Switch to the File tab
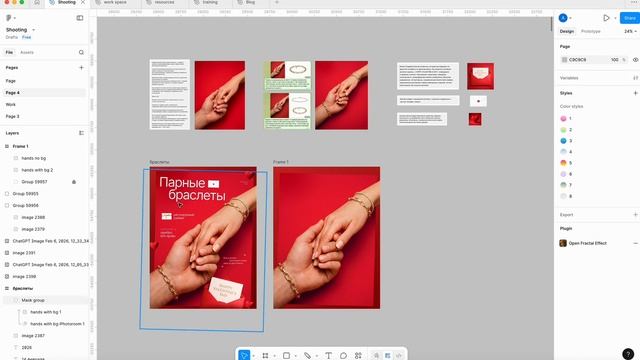 pyautogui.click(x=9, y=52)
